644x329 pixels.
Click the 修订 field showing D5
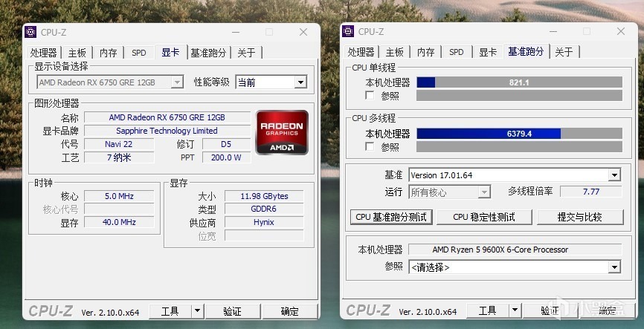tap(226, 144)
